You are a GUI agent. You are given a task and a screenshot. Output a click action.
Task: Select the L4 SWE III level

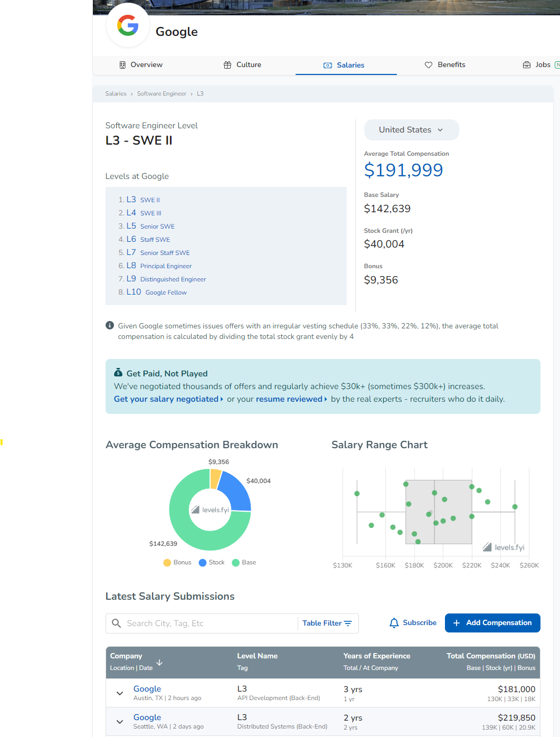click(x=144, y=213)
